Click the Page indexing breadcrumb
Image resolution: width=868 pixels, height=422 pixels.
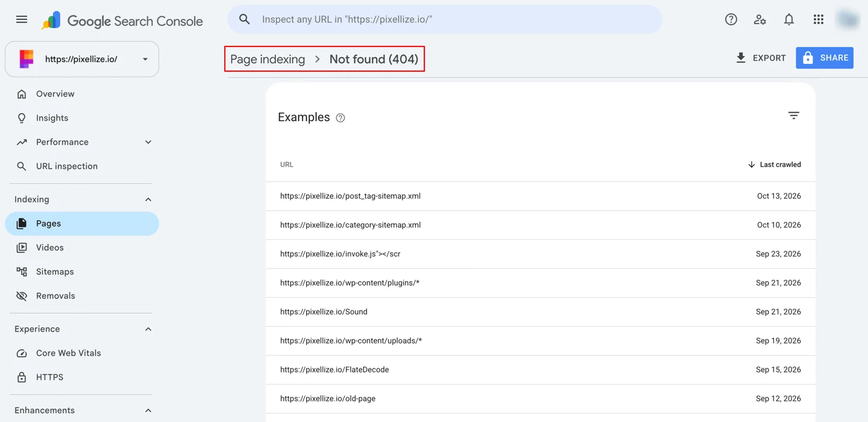coord(268,59)
